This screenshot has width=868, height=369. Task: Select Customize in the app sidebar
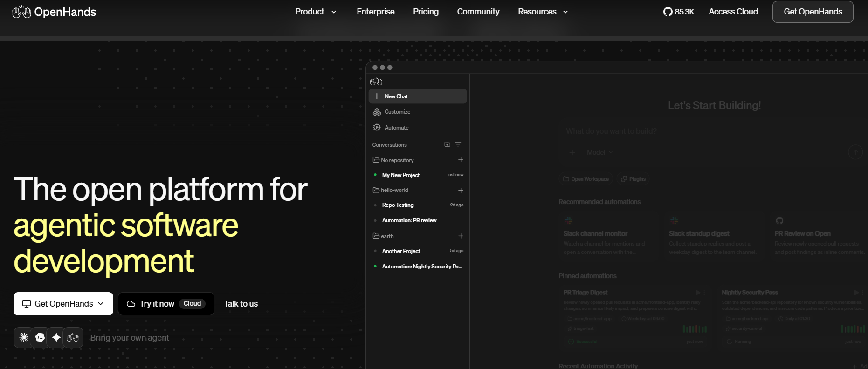(x=418, y=112)
